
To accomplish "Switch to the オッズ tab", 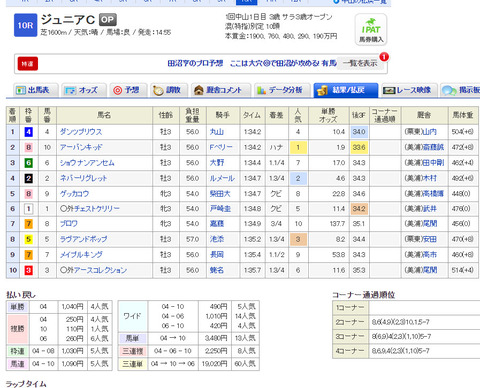I will point(84,90).
